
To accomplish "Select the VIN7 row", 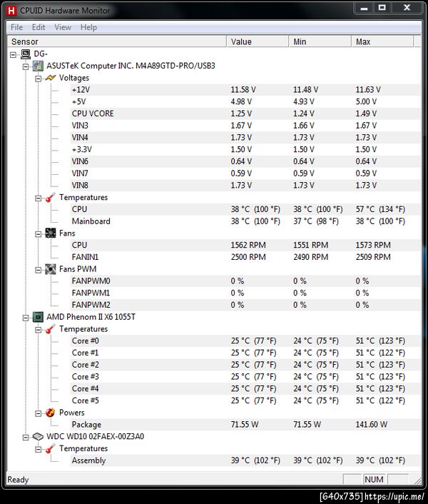I will (245, 173).
